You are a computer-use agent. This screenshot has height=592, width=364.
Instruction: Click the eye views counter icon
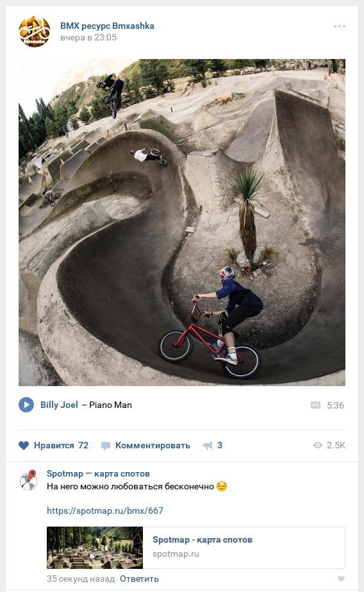pyautogui.click(x=318, y=445)
